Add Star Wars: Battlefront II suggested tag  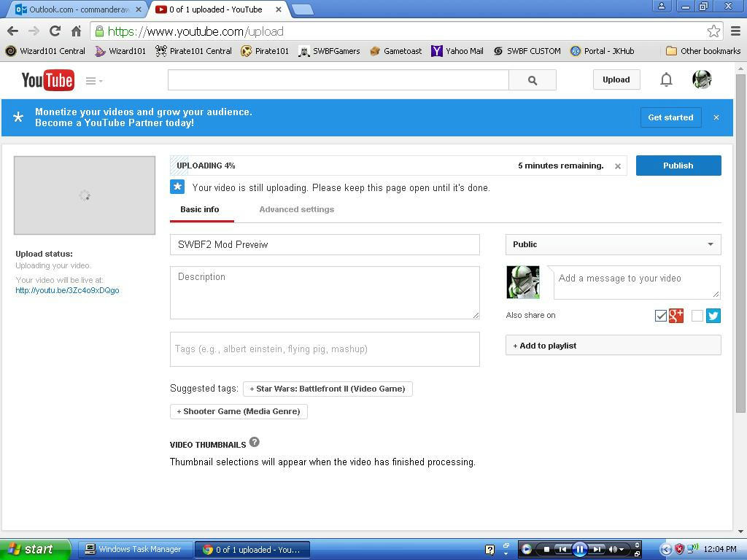(328, 389)
